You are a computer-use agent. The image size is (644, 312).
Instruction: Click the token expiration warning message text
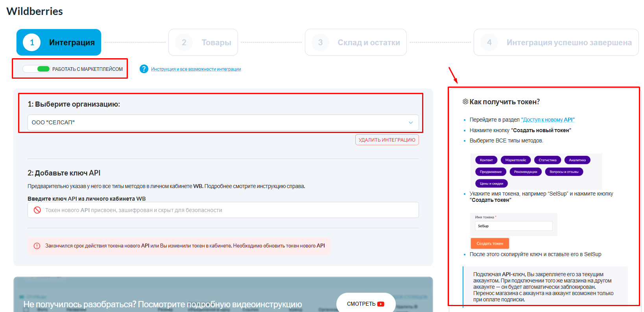coord(185,246)
